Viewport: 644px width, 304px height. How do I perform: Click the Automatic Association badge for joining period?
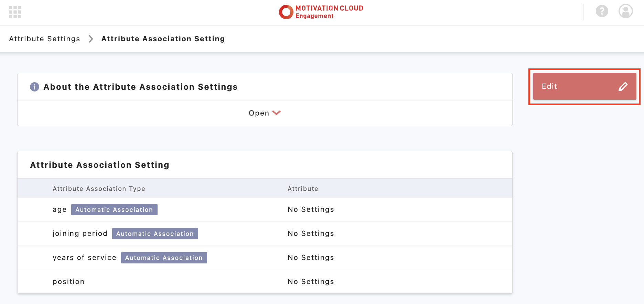(155, 234)
